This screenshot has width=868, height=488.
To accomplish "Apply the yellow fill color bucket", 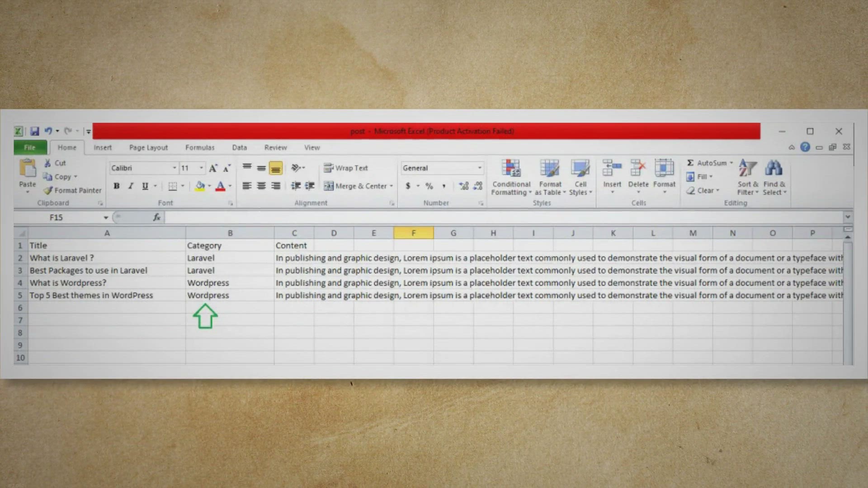I will pyautogui.click(x=200, y=186).
